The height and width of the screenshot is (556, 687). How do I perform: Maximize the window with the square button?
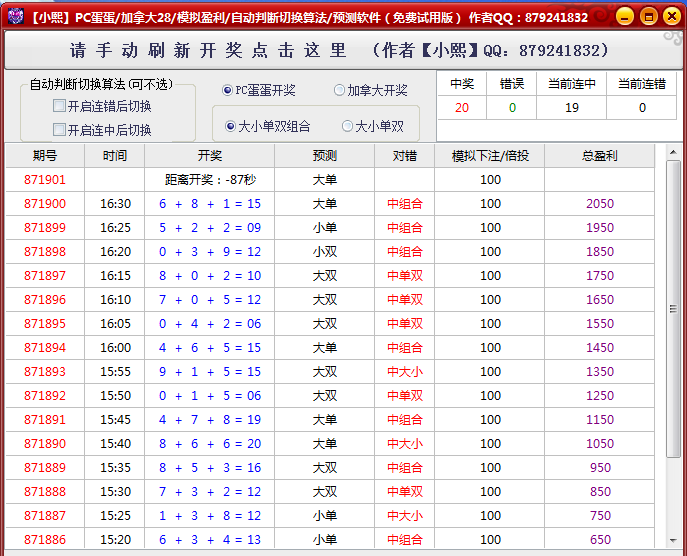tap(647, 16)
